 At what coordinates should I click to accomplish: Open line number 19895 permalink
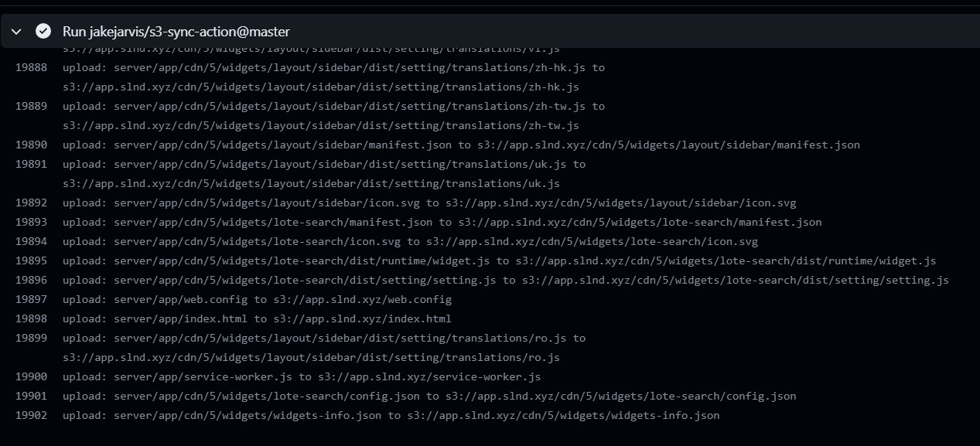pos(31,261)
